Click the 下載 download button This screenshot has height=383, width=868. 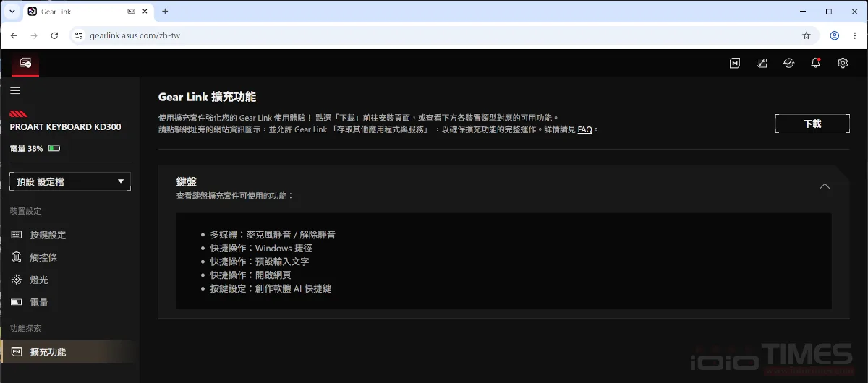click(812, 124)
